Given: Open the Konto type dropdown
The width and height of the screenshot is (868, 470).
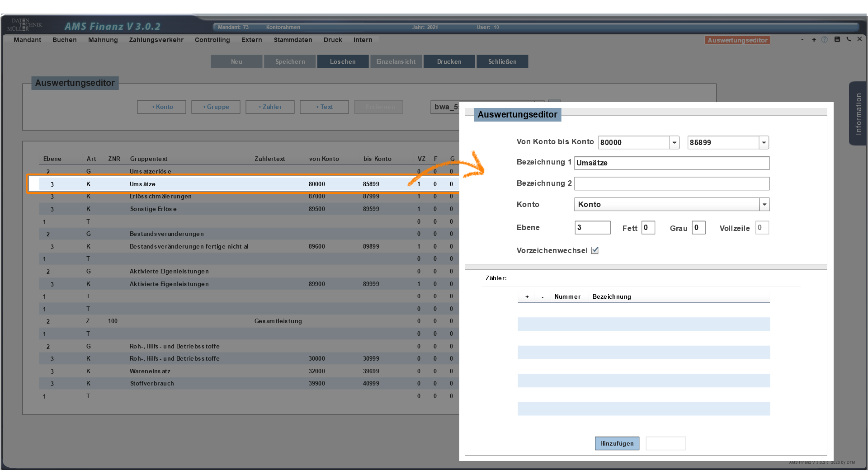Looking at the screenshot, I should [x=764, y=204].
